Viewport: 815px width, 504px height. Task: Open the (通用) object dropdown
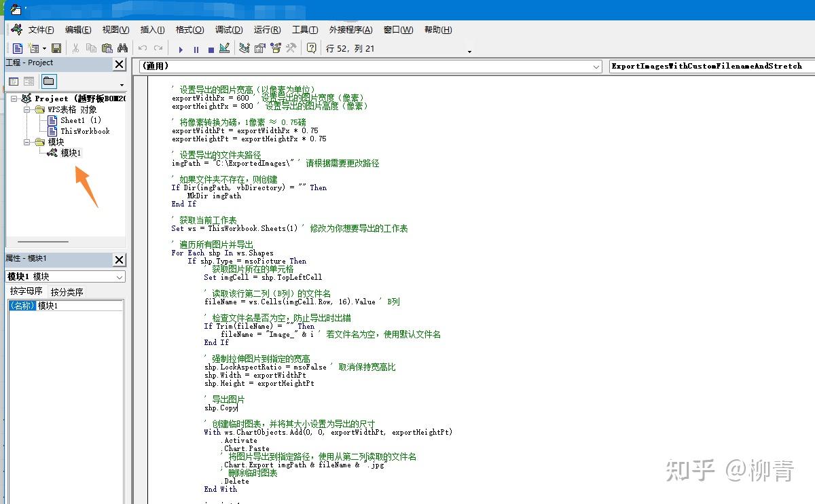point(596,67)
